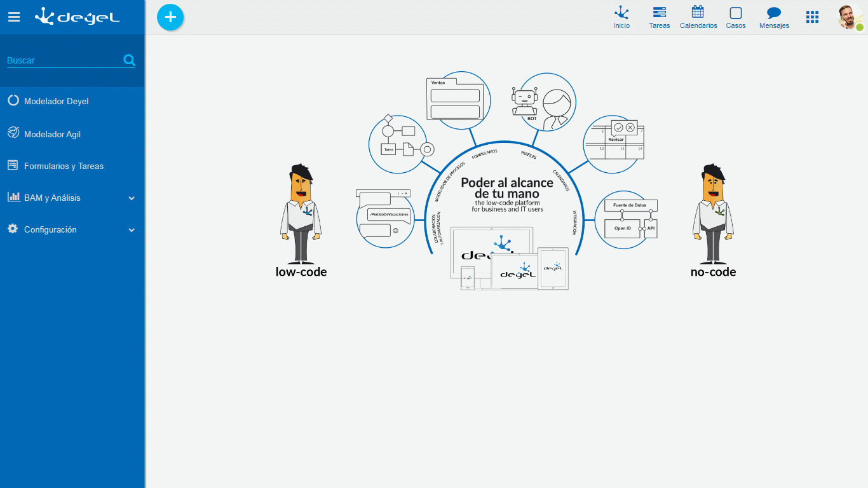The width and height of the screenshot is (868, 488).
Task: Click the Configuración gear icon
Action: coord(13,229)
